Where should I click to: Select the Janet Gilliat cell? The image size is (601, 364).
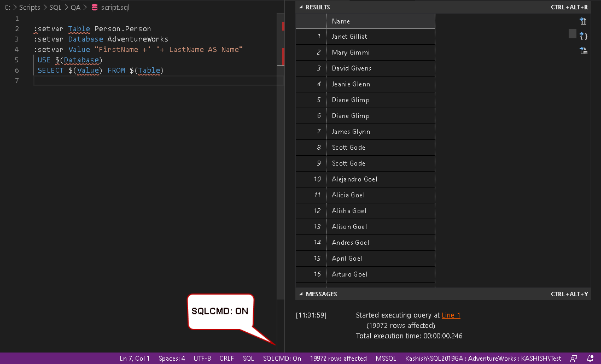point(381,37)
